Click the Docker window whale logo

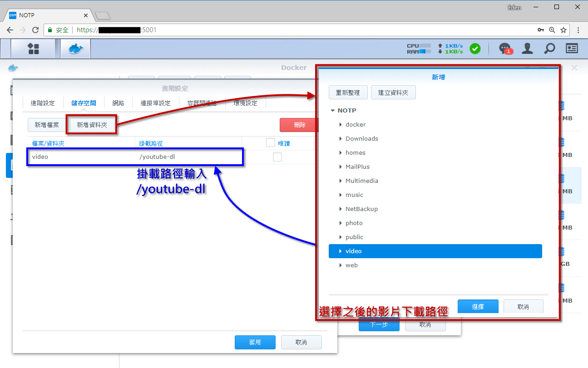[13, 68]
